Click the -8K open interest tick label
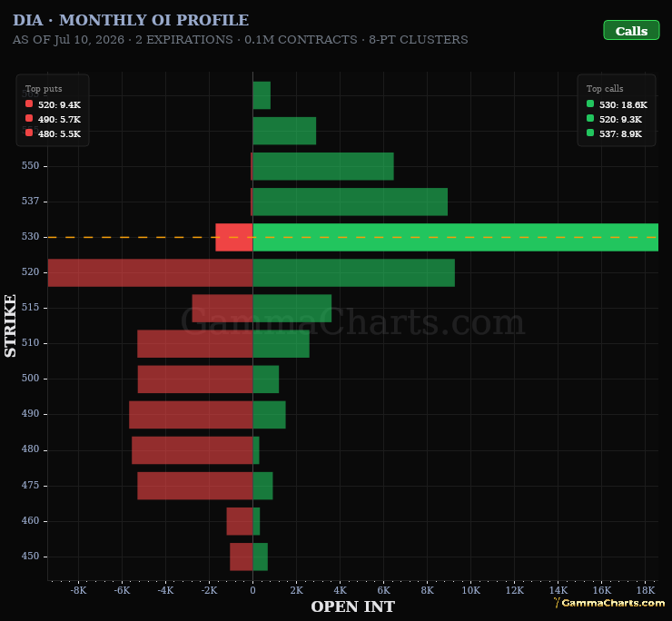Viewport: 672px width, 621px height. 78,590
